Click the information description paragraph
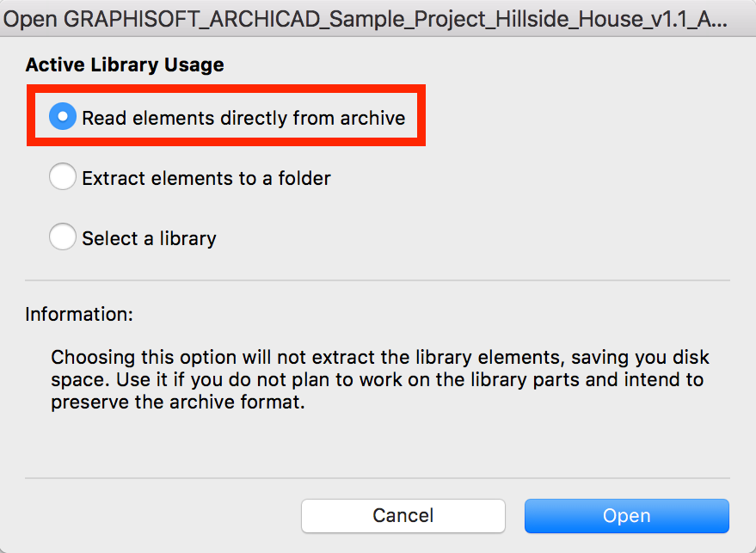The width and height of the screenshot is (756, 553). coord(378,379)
